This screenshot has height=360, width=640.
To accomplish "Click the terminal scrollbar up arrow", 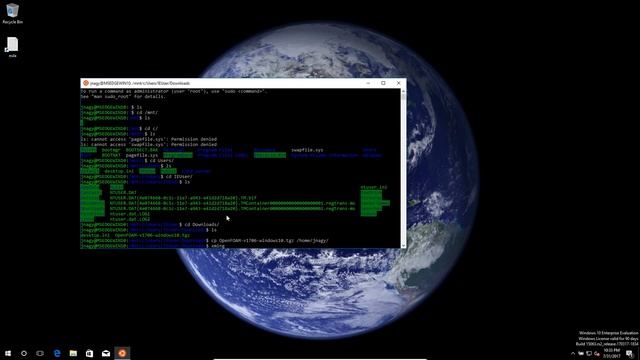I will pyautogui.click(x=403, y=92).
